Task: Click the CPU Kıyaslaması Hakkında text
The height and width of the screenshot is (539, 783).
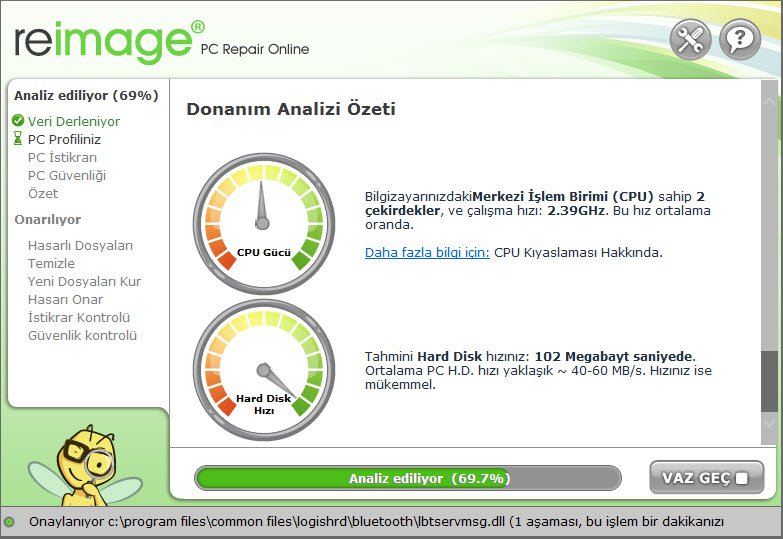Action: (x=578, y=252)
